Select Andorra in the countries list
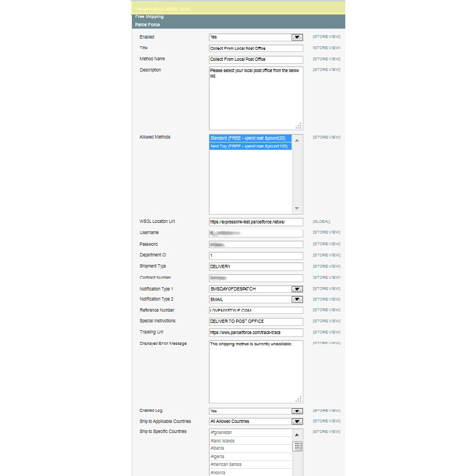This screenshot has height=476, width=476. tap(250, 473)
